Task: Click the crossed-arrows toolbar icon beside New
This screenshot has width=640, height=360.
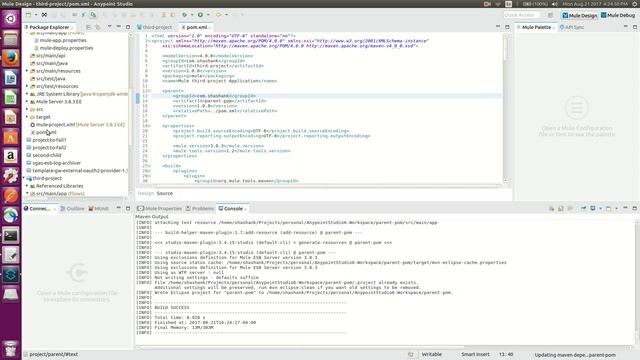Action: (x=44, y=15)
